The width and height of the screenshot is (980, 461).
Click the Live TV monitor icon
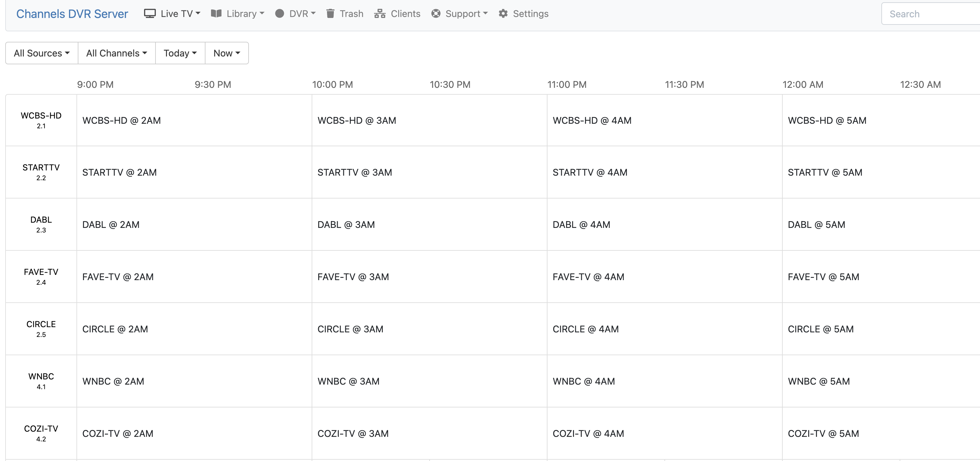coord(150,14)
